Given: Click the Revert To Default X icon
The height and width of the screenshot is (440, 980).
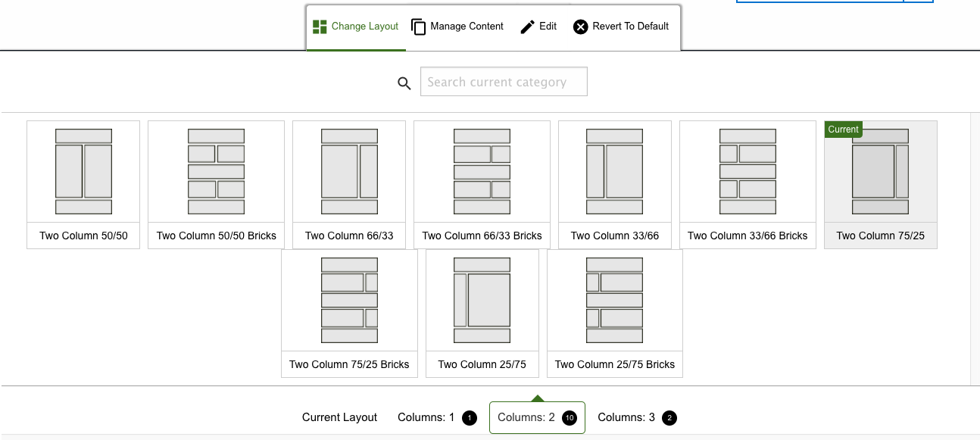Looking at the screenshot, I should point(581,27).
